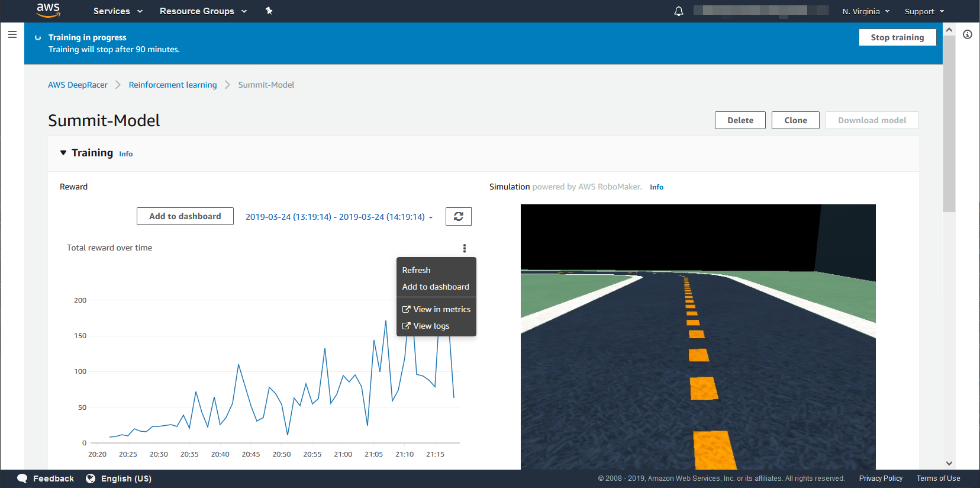Click the chart refresh icon button
The height and width of the screenshot is (488, 980).
pos(458,217)
